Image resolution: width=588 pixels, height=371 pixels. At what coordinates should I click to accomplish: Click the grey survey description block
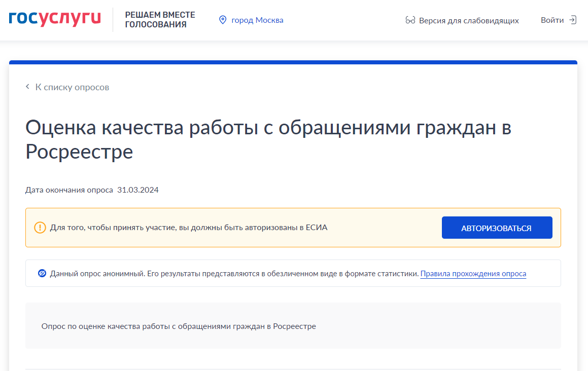(293, 326)
